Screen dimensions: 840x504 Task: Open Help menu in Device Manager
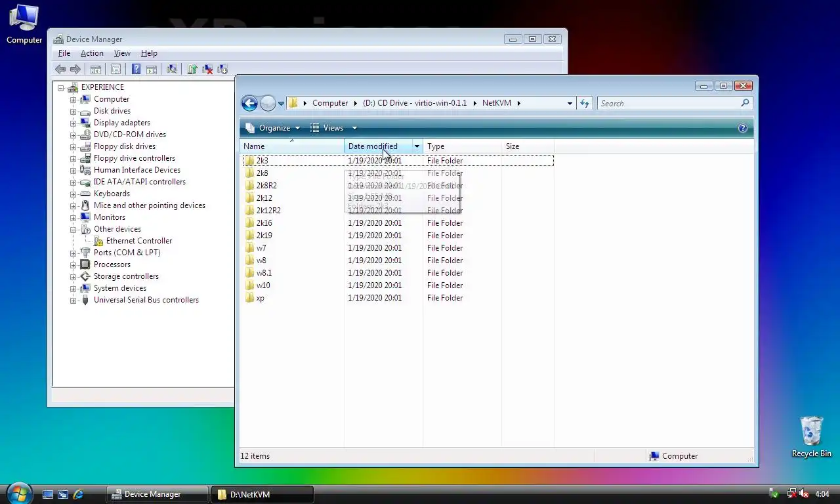[149, 53]
